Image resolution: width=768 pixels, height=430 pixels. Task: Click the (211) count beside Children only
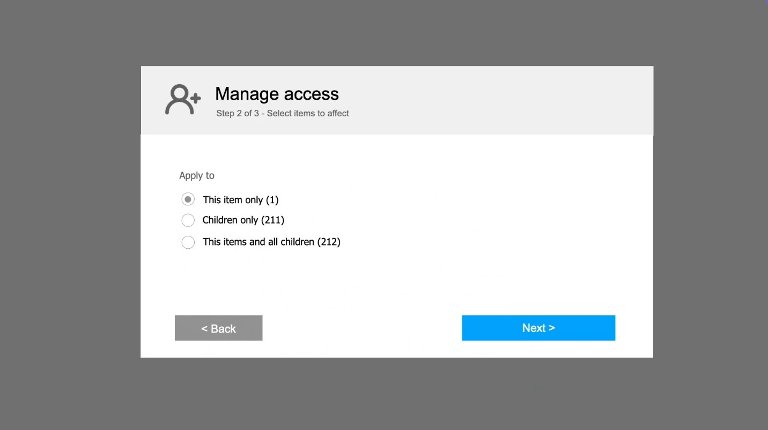pyautogui.click(x=273, y=220)
